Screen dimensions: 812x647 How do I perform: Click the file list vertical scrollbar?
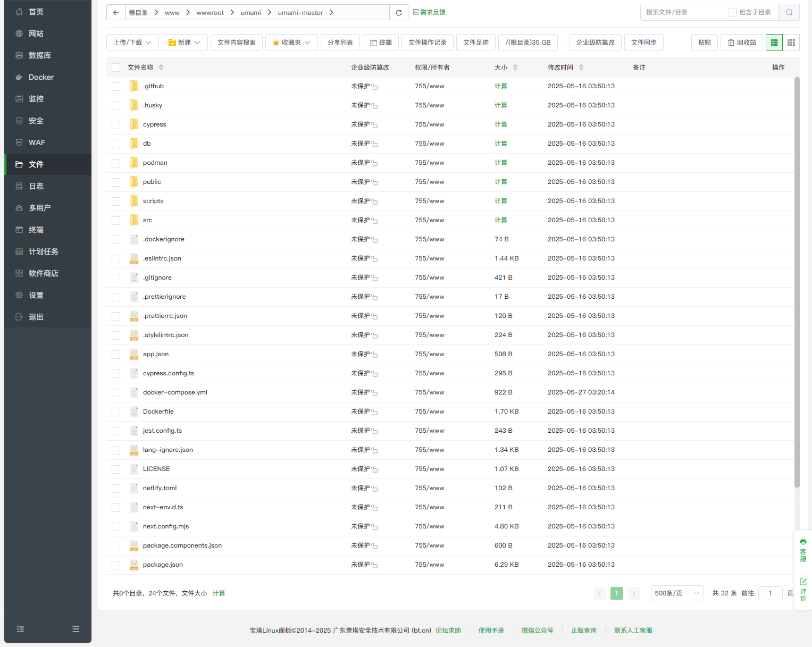point(797,282)
